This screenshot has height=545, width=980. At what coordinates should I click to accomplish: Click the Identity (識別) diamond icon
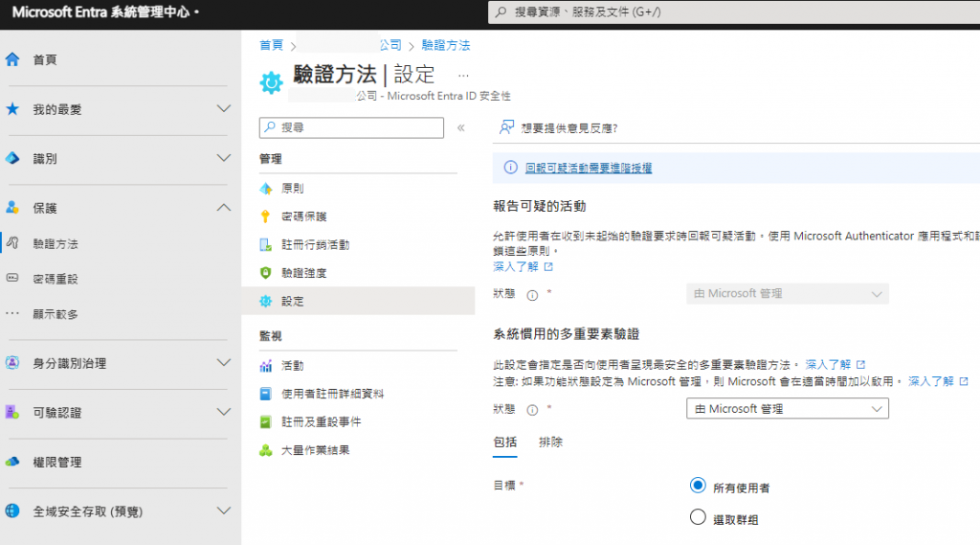point(12,158)
